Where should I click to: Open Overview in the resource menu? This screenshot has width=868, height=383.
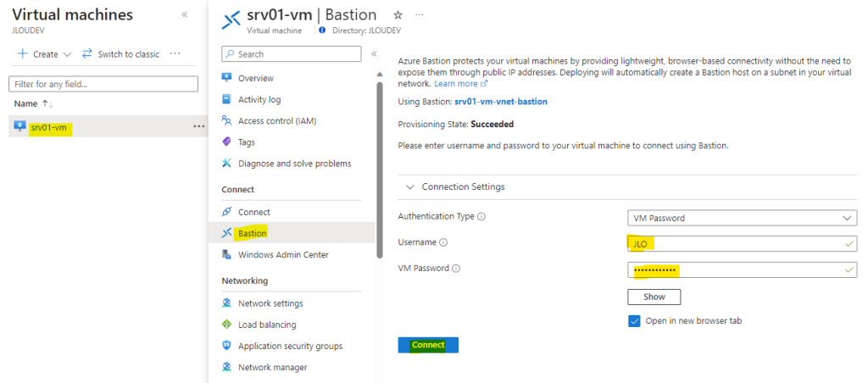tap(256, 78)
